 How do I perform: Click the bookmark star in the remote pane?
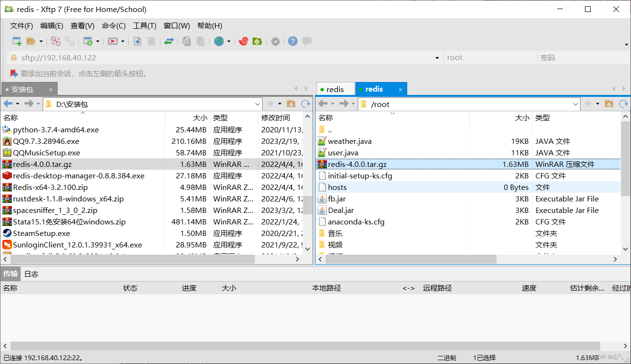(588, 104)
